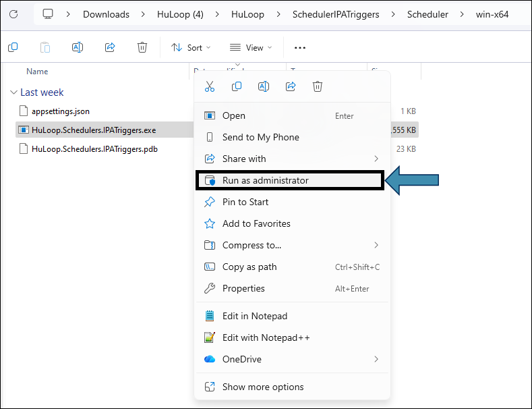The width and height of the screenshot is (532, 409).
Task: Click the toolbar Delete trash icon
Action: pyautogui.click(x=142, y=47)
